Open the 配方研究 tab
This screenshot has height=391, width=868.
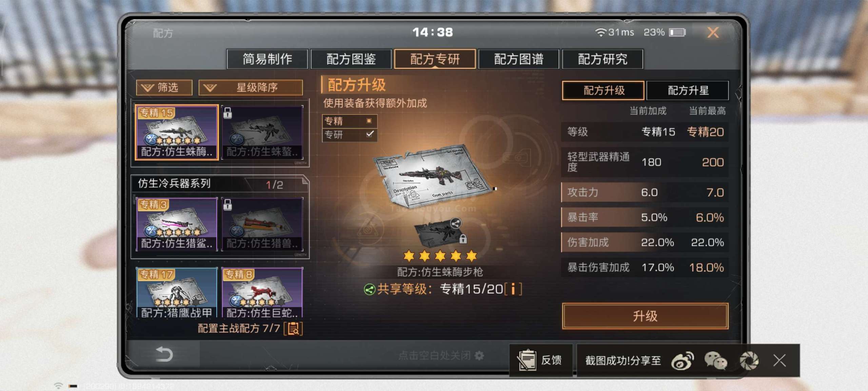pyautogui.click(x=603, y=59)
